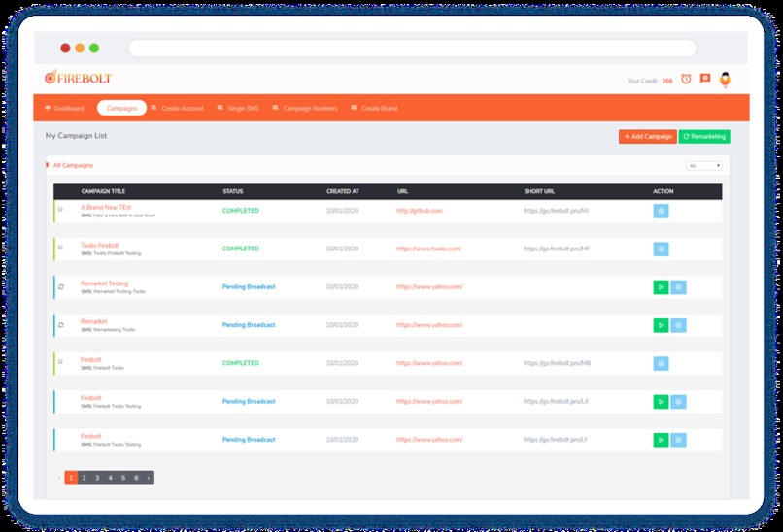The image size is (783, 532).
Task: Click Pending Broadcast status of Remarket Testing
Action: pos(249,287)
